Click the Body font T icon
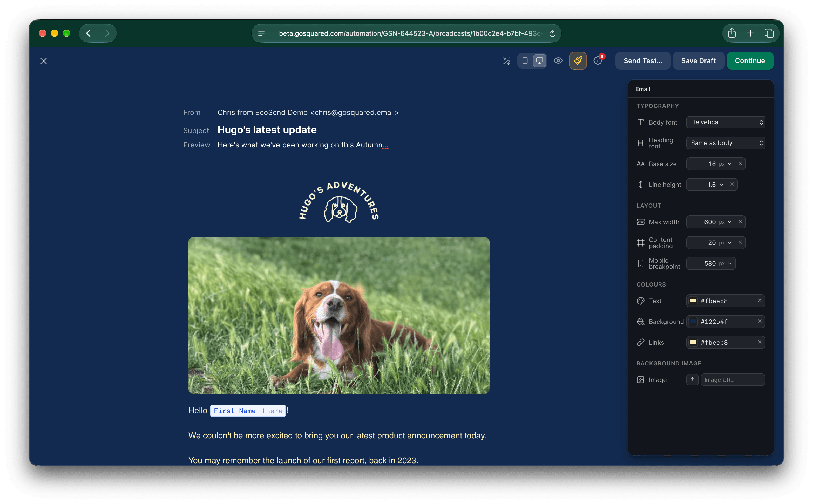813x504 pixels. pos(640,122)
